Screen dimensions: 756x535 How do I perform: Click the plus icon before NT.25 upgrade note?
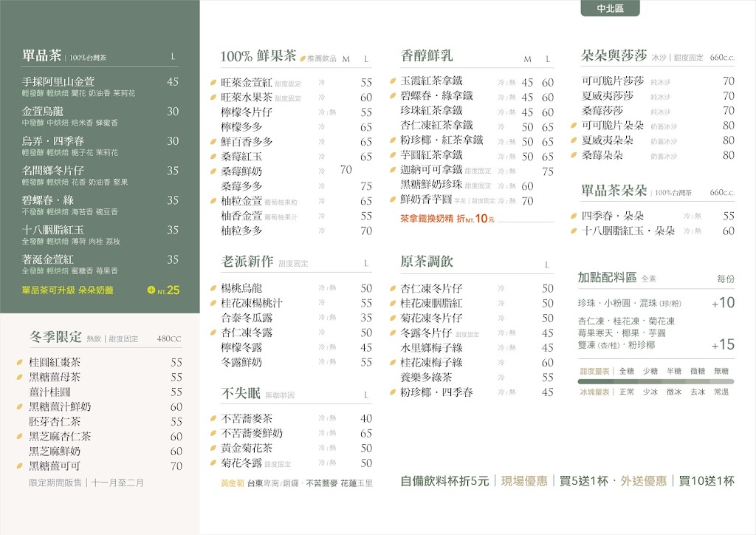point(150,291)
